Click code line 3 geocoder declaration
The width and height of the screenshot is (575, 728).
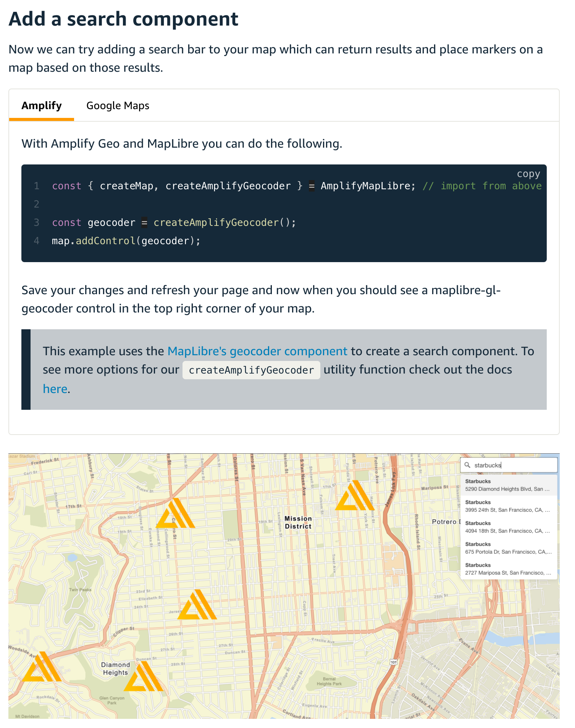[x=174, y=222]
